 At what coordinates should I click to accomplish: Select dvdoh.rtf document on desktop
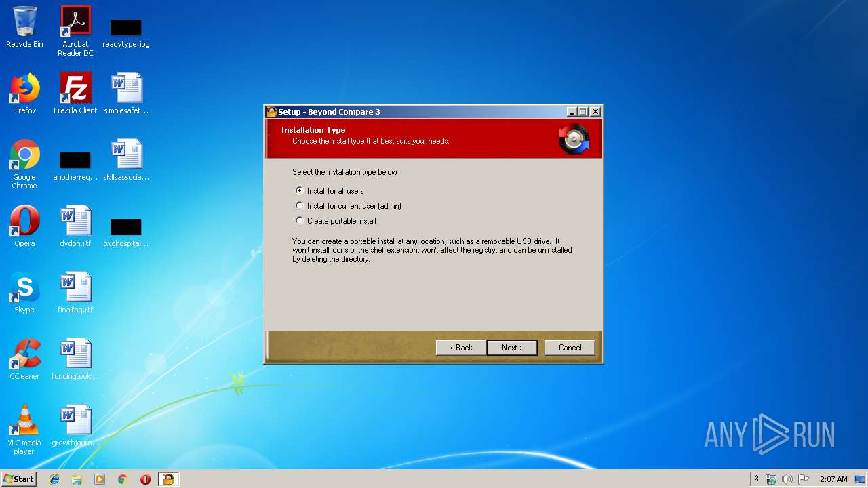tap(75, 226)
